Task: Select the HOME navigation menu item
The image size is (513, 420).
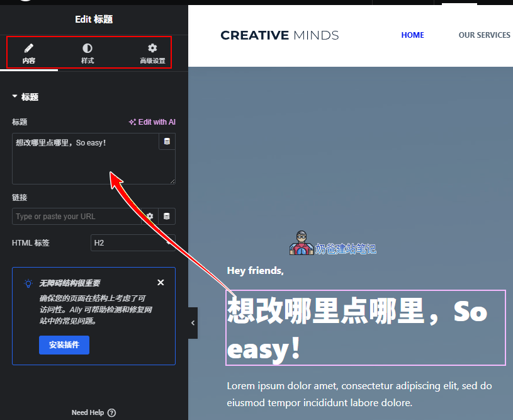Action: (x=412, y=35)
